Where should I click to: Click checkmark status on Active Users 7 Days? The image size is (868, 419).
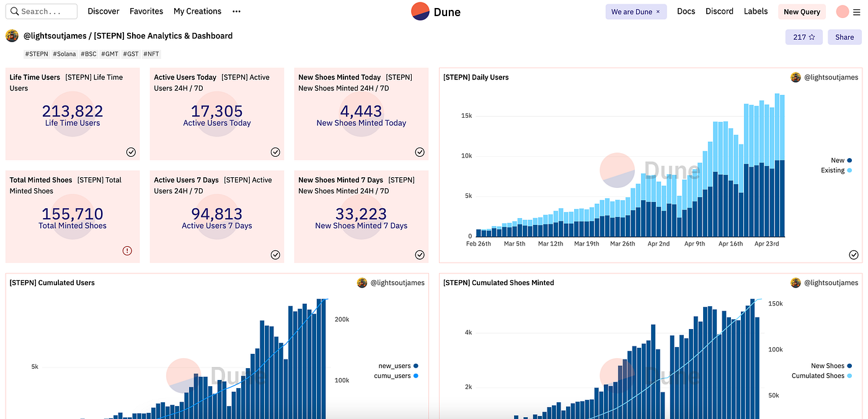click(275, 255)
